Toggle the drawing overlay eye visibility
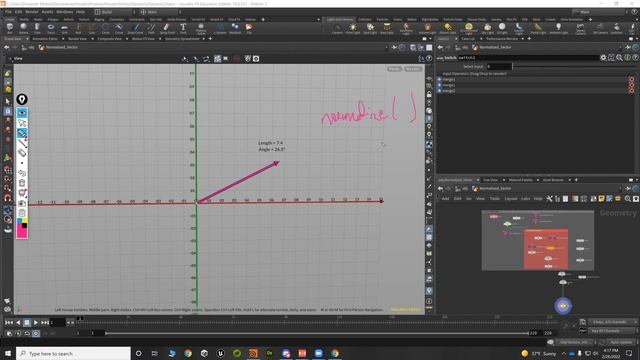Image resolution: width=640 pixels, height=360 pixels. pyautogui.click(x=22, y=113)
